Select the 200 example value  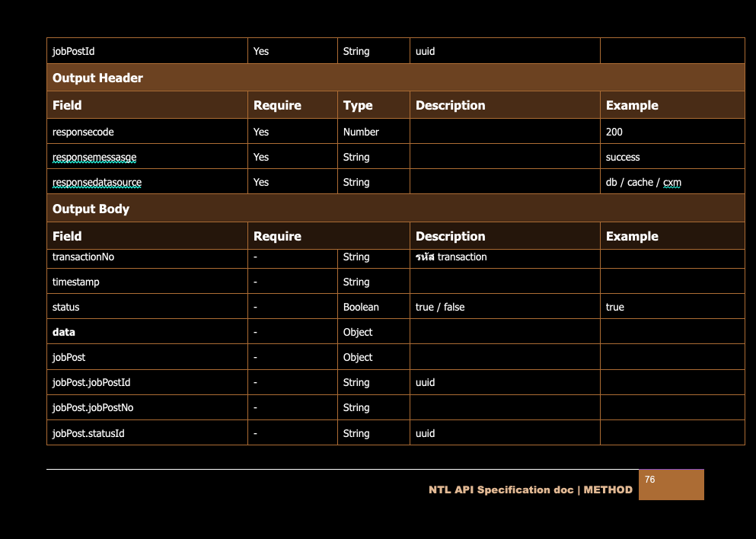[614, 132]
